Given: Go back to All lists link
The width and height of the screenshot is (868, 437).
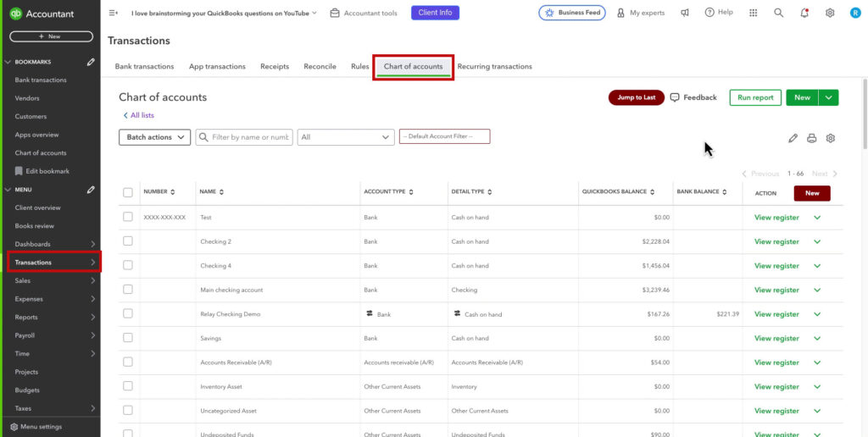Looking at the screenshot, I should [138, 115].
